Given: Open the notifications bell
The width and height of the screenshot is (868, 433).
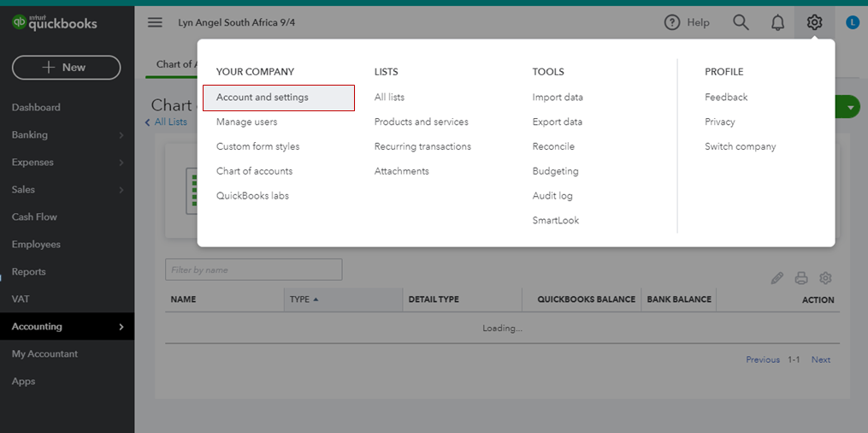Looking at the screenshot, I should 777,23.
